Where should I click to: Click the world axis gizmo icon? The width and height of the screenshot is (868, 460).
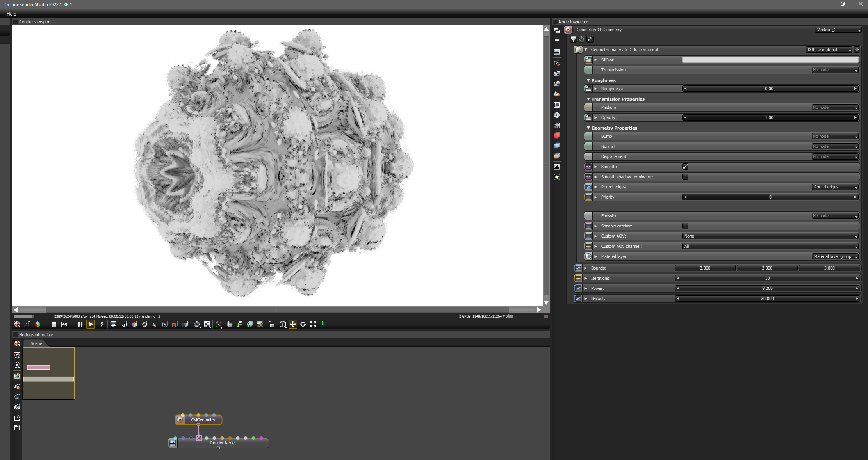point(323,324)
